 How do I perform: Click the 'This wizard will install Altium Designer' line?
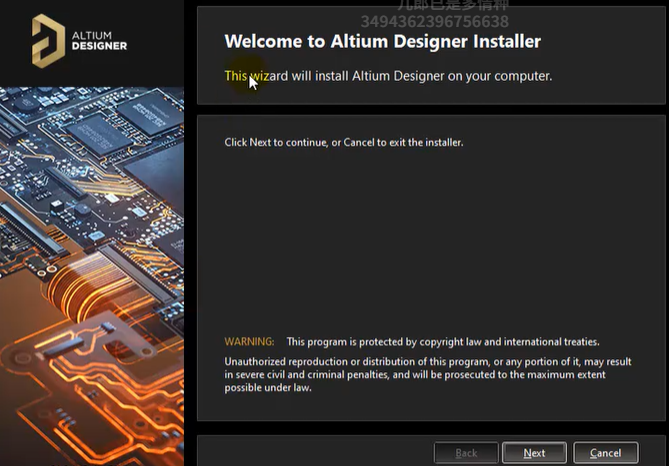388,76
